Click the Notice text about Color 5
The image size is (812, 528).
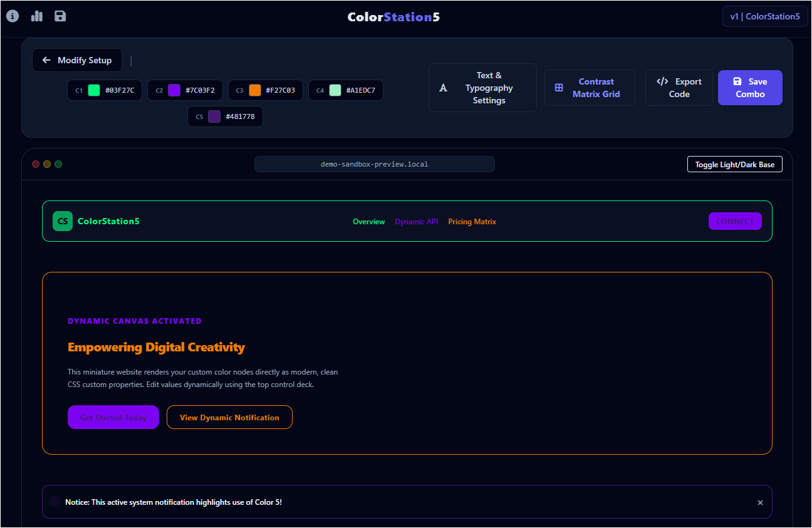174,502
